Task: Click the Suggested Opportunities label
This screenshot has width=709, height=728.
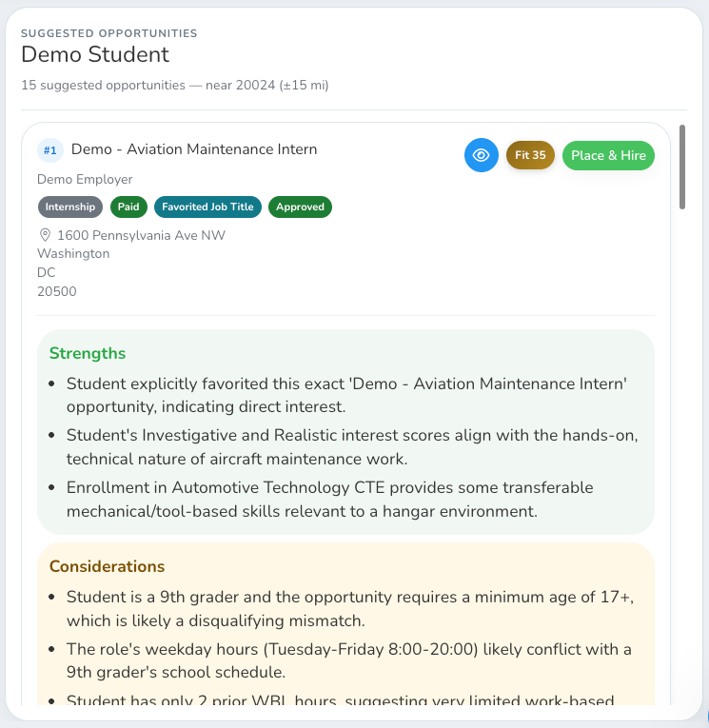Action: 109,33
